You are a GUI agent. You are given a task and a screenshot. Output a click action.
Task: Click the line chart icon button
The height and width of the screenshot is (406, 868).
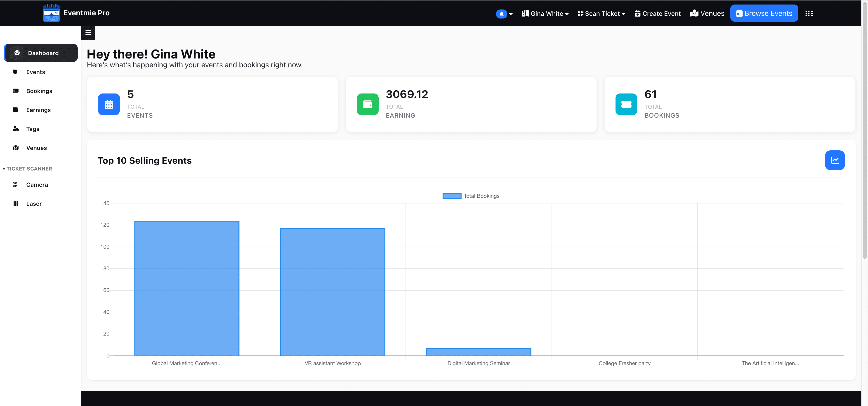[834, 160]
